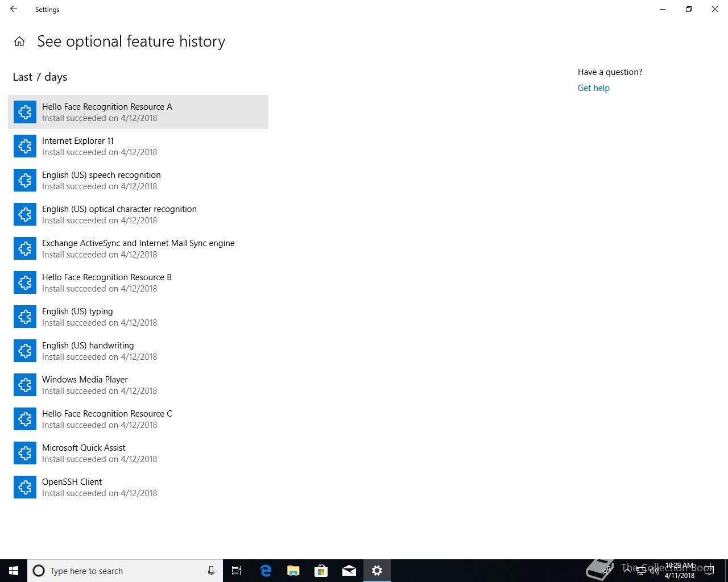The width and height of the screenshot is (728, 582).
Task: Select Exchange ActiveSync and Internet Mail Sync engine
Action: [x=138, y=248]
